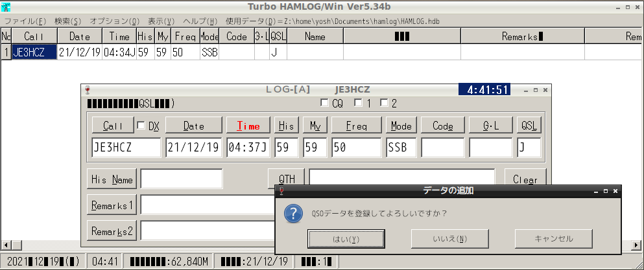Viewport: 644px width, 270px height.
Task: Click the mode input field showing SSB
Action: click(x=401, y=148)
